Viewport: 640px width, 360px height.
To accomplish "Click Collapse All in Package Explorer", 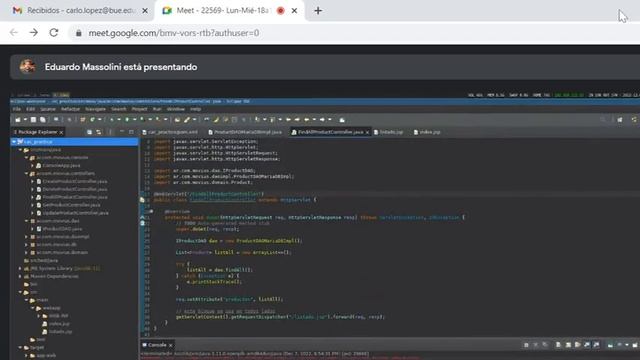I will 89,132.
